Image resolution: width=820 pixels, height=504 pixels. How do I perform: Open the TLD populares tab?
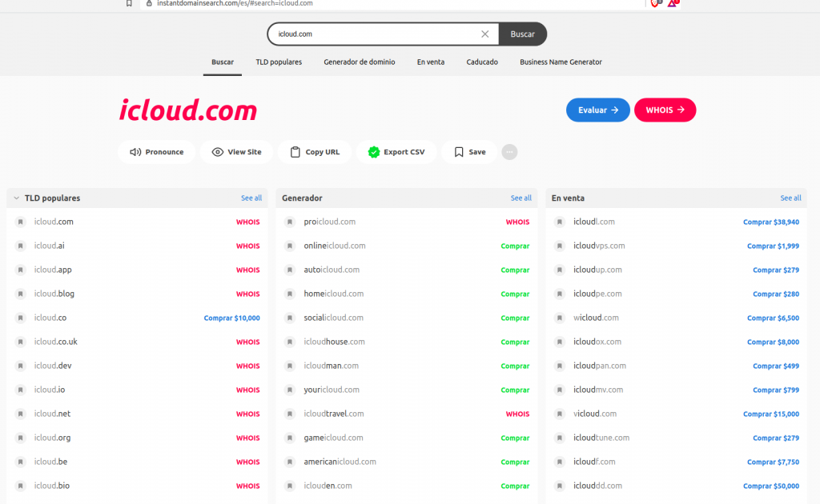pos(279,62)
